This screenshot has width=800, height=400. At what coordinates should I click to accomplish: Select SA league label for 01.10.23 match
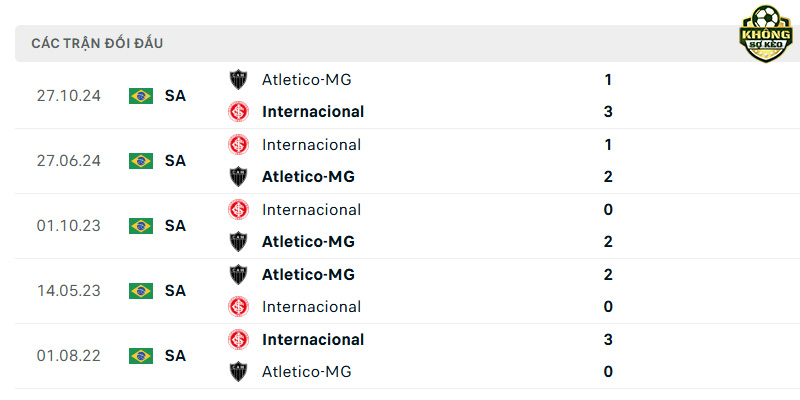pos(175,226)
